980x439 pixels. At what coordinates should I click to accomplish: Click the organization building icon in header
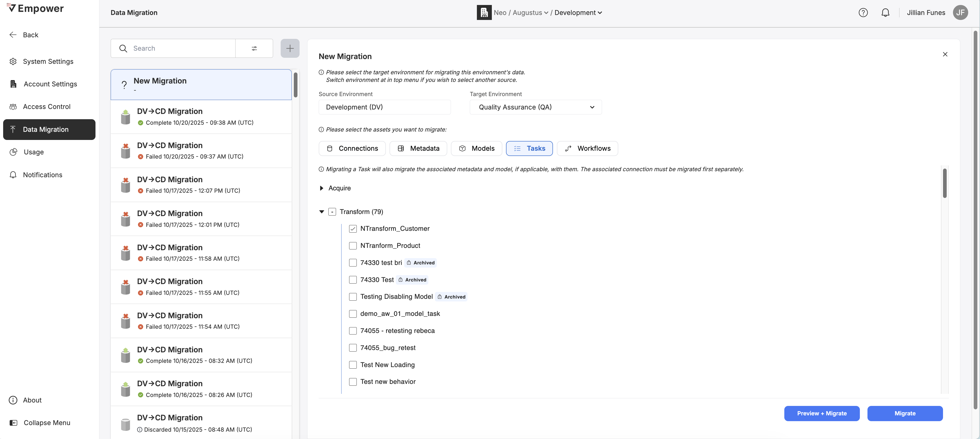tap(484, 13)
